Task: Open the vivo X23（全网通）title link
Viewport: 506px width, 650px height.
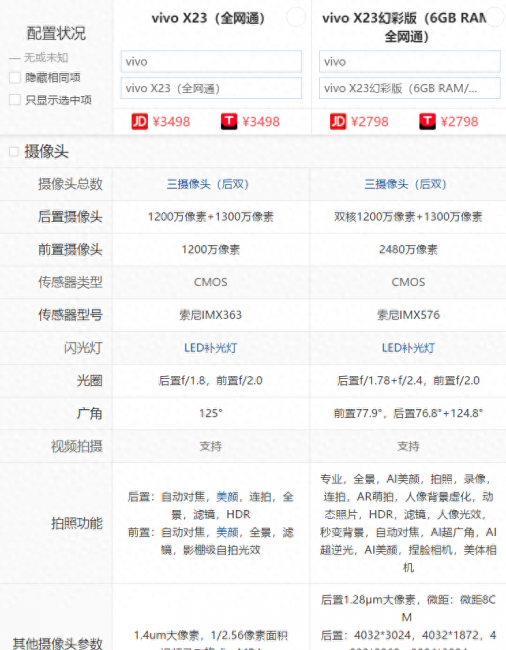Action: pyautogui.click(x=208, y=18)
